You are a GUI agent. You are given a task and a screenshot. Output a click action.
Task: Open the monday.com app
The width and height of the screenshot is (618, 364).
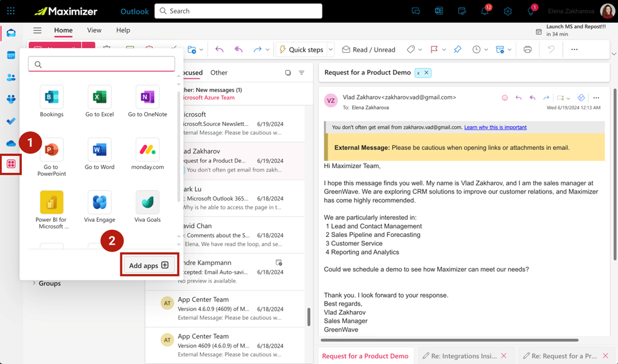click(x=147, y=155)
